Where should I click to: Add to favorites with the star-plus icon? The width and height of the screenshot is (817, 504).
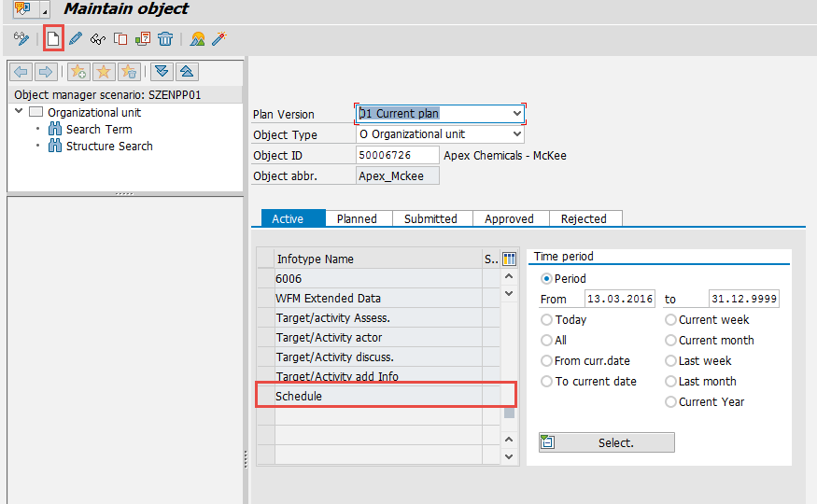pos(79,72)
